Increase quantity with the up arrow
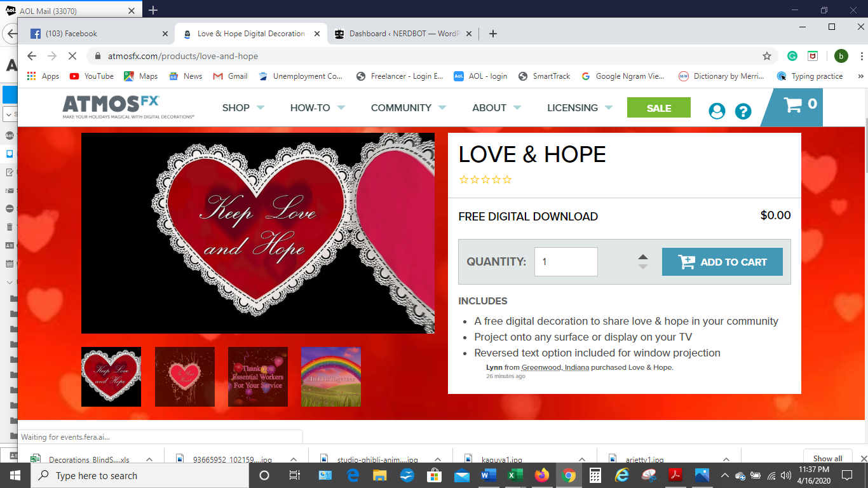Image resolution: width=868 pixels, height=488 pixels. coord(642,255)
